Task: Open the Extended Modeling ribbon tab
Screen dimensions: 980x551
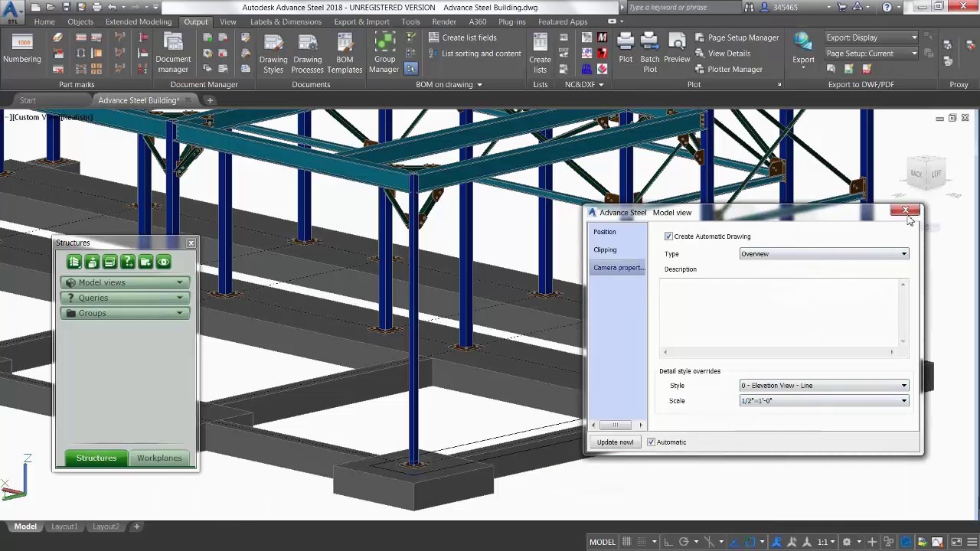Action: tap(139, 21)
